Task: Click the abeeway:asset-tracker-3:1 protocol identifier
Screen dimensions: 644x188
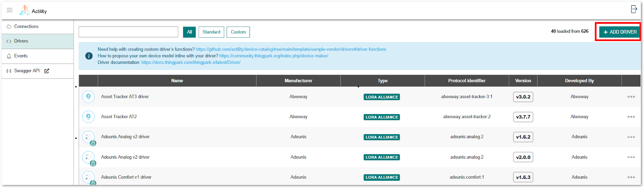Action: (x=466, y=97)
